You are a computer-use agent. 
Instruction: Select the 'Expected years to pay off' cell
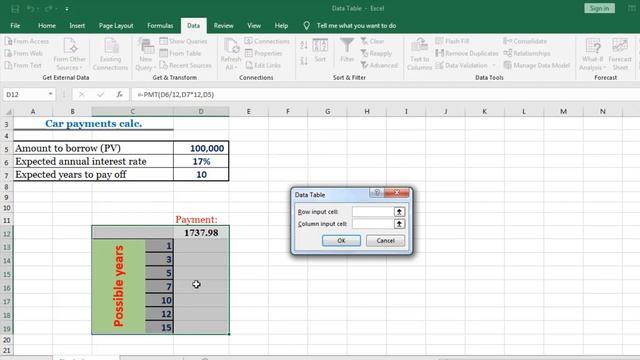(93, 175)
